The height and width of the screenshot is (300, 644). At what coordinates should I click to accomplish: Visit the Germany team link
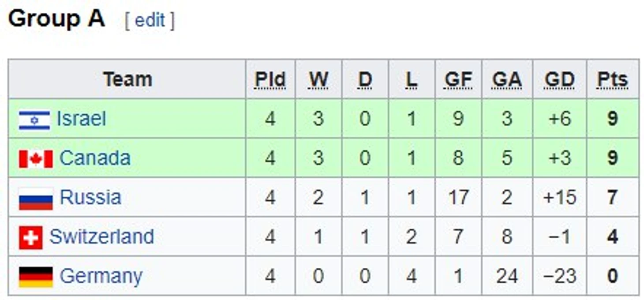point(101,277)
